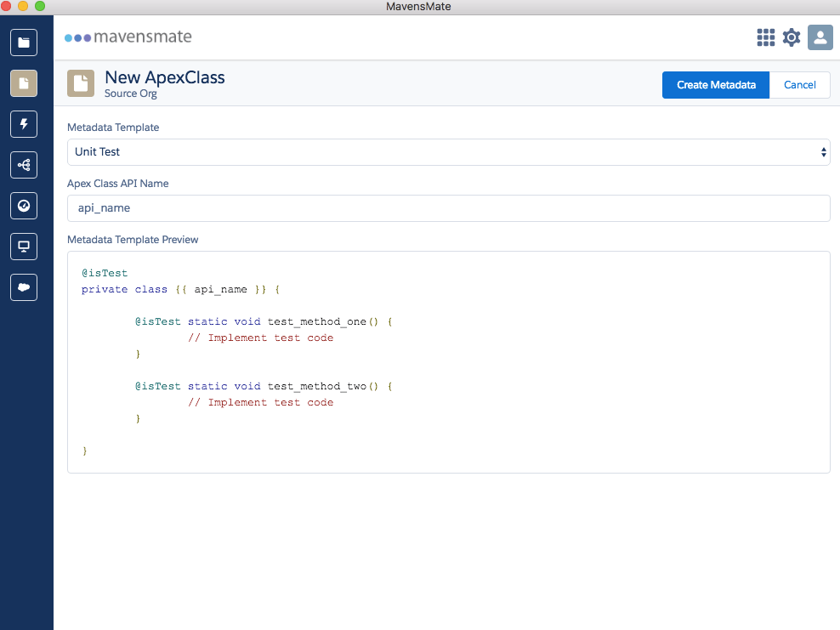Screen dimensions: 840x630
Task: Open settings gear icon
Action: 792,37
